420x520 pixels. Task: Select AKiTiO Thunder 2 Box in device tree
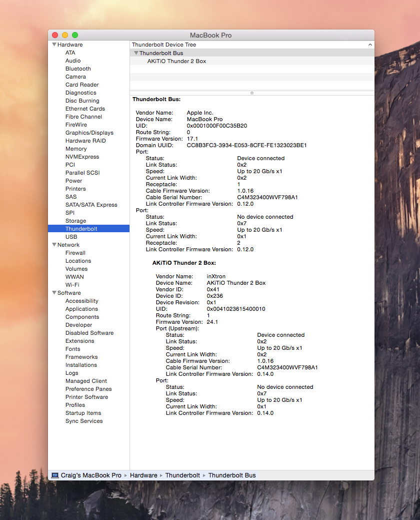click(x=176, y=62)
